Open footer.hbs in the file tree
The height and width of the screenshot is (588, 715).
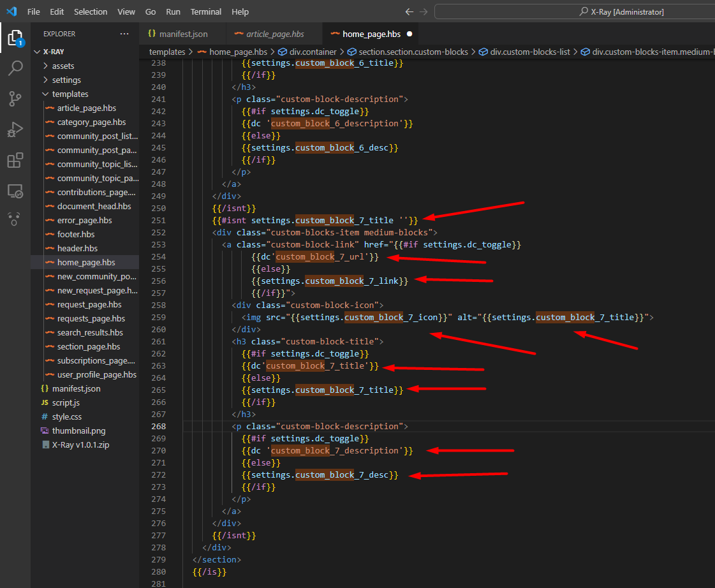coord(76,234)
